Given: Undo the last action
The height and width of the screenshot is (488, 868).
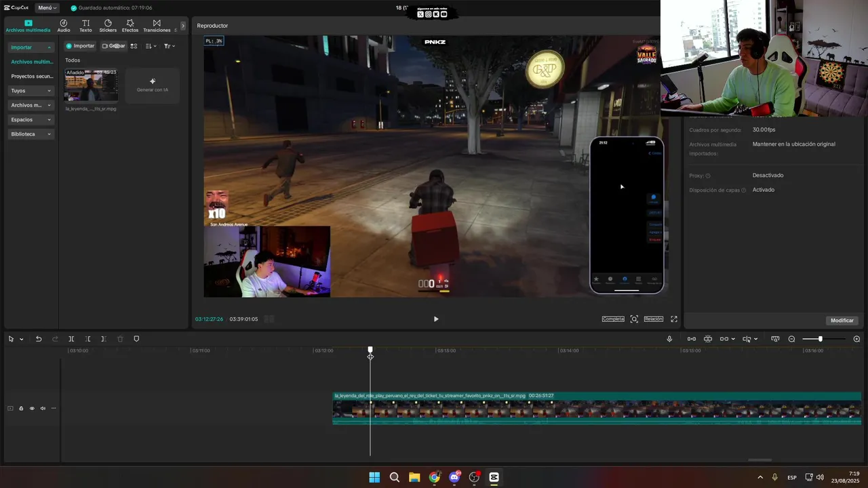Looking at the screenshot, I should [x=39, y=339].
